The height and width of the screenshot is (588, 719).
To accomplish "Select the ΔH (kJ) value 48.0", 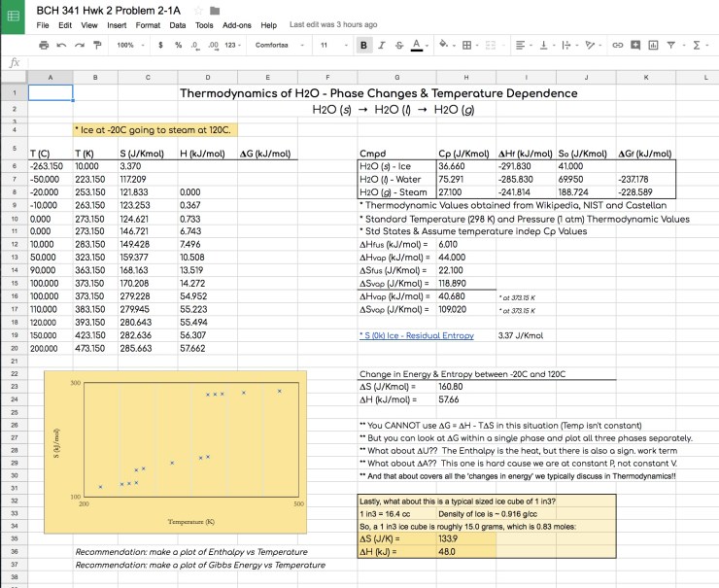I will coord(466,552).
